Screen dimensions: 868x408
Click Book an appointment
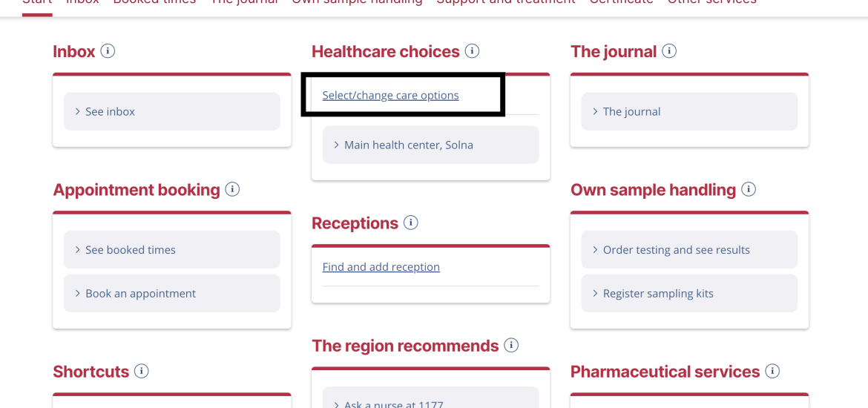[171, 294]
